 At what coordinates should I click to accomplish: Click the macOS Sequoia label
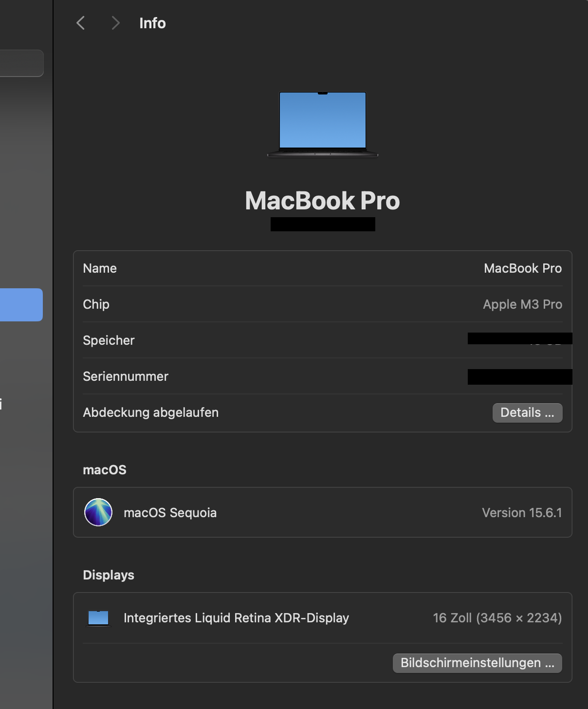[170, 513]
